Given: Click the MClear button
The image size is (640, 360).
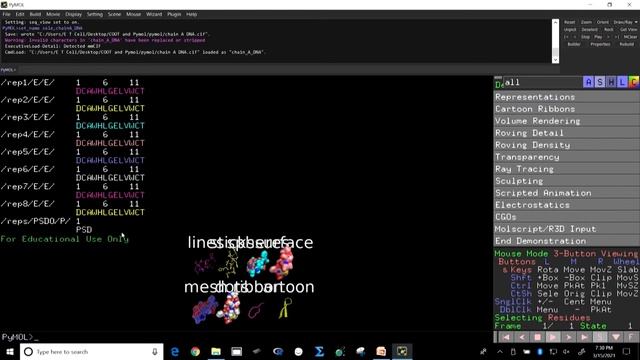Looking at the screenshot, I should coord(630,37).
